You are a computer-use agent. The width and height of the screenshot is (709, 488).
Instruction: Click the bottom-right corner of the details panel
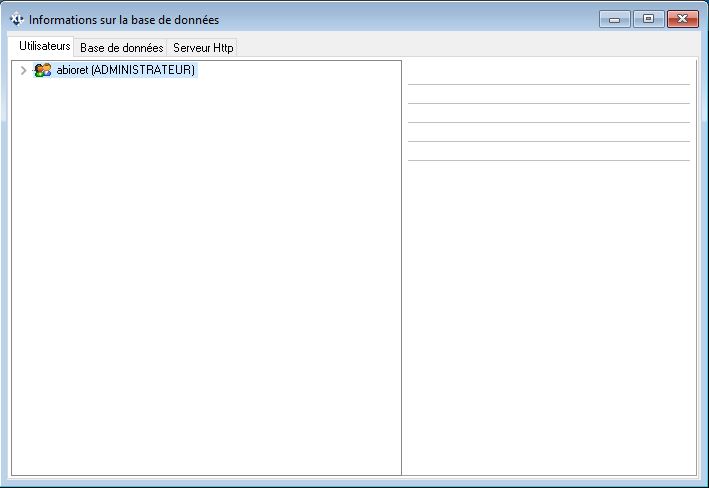pos(690,468)
